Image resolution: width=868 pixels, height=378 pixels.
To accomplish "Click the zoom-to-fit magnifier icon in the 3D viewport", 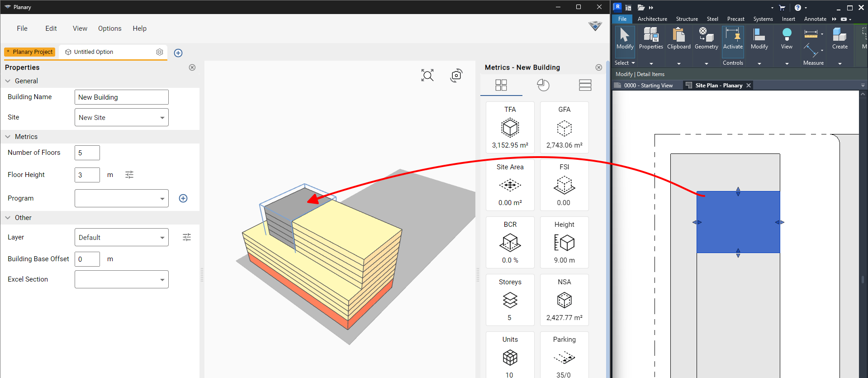I will pyautogui.click(x=427, y=75).
